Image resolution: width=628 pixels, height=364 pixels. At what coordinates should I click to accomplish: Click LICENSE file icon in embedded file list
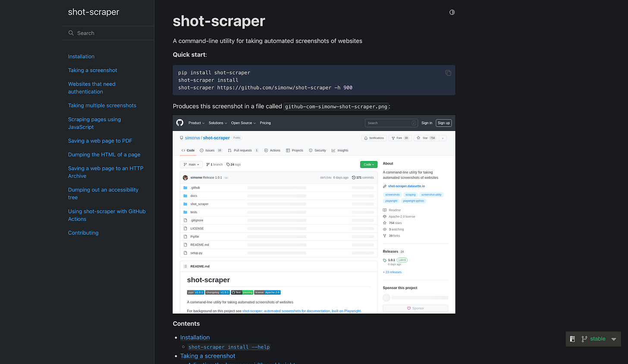[x=185, y=229]
